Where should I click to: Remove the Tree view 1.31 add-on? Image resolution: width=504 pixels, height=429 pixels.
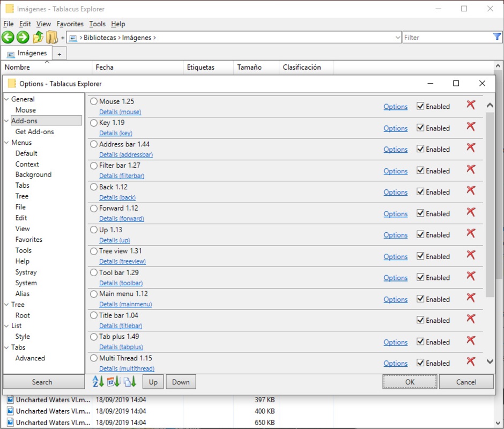[x=471, y=255]
